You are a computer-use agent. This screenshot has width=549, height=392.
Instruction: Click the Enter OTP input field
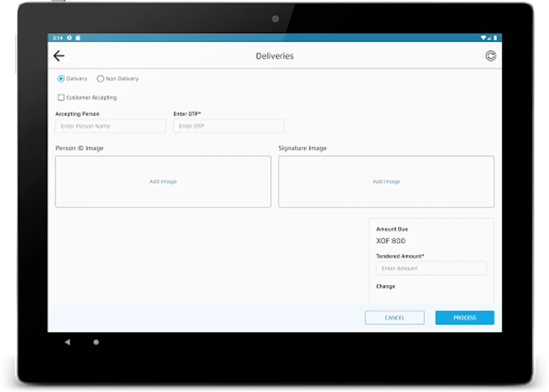pyautogui.click(x=228, y=126)
